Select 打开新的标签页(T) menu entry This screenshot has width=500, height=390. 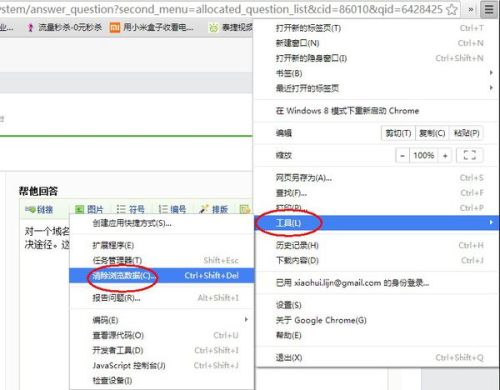[377, 28]
